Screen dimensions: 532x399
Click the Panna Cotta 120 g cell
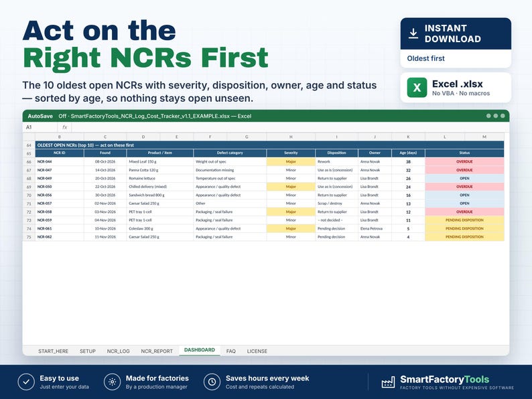pyautogui.click(x=160, y=170)
